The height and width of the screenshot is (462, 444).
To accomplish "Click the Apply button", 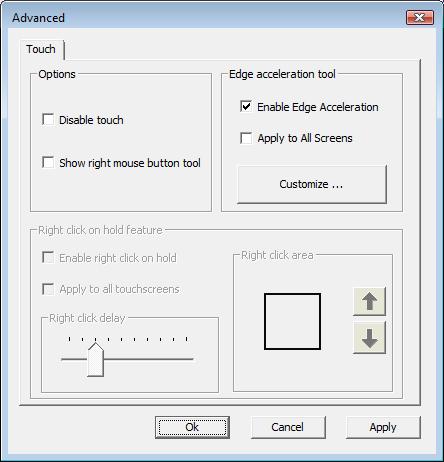I will click(383, 427).
